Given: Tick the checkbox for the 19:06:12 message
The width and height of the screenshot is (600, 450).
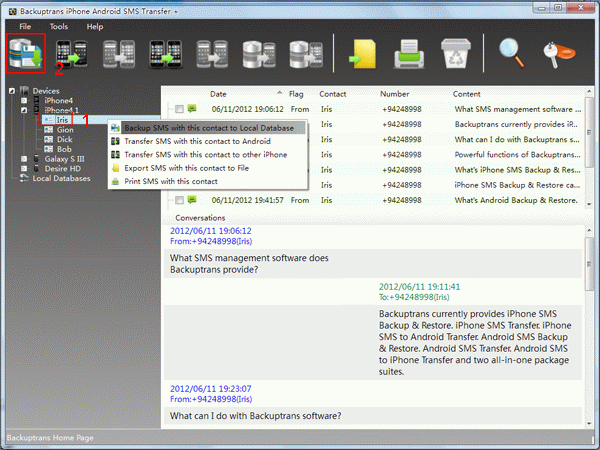Looking at the screenshot, I should 179,108.
